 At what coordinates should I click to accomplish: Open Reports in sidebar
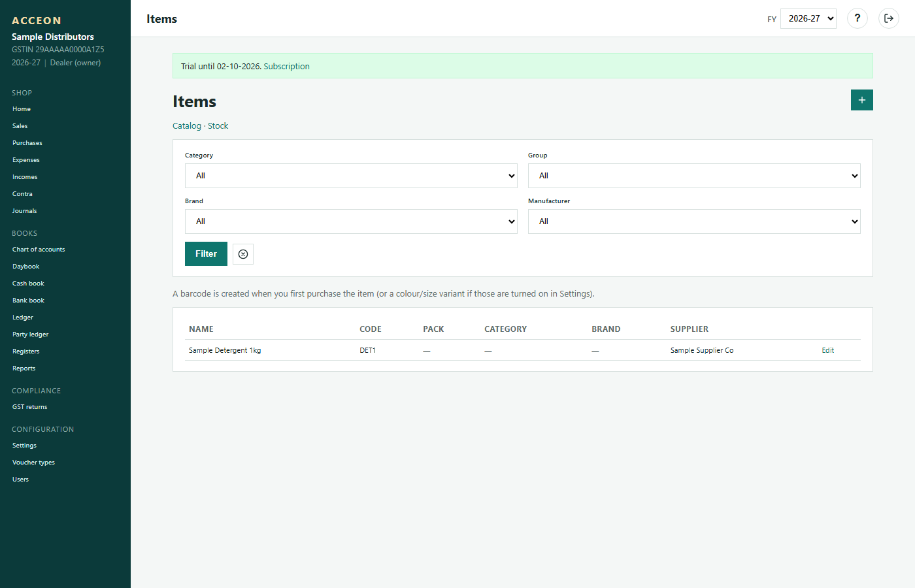pos(24,368)
